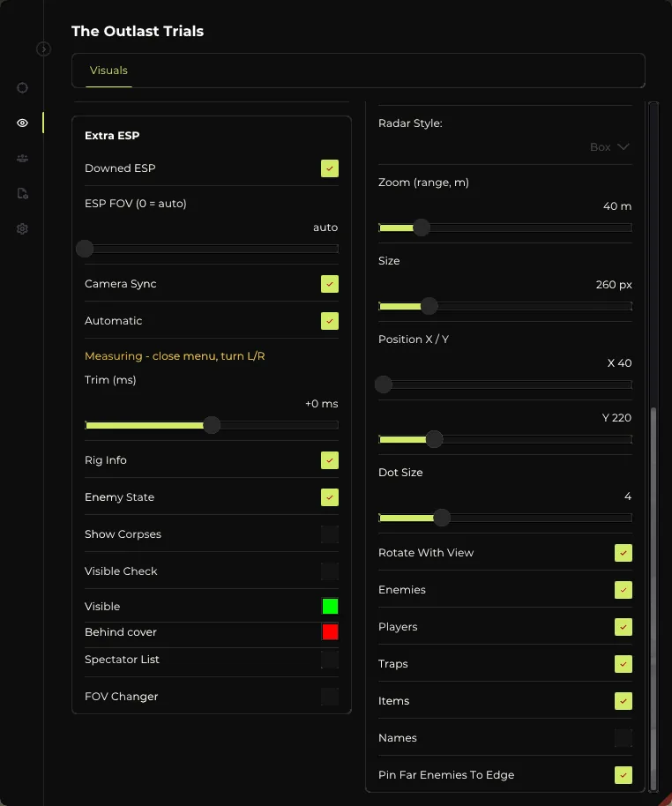Open the sidebar section below the eye icon
This screenshot has width=672, height=806.
coord(22,159)
